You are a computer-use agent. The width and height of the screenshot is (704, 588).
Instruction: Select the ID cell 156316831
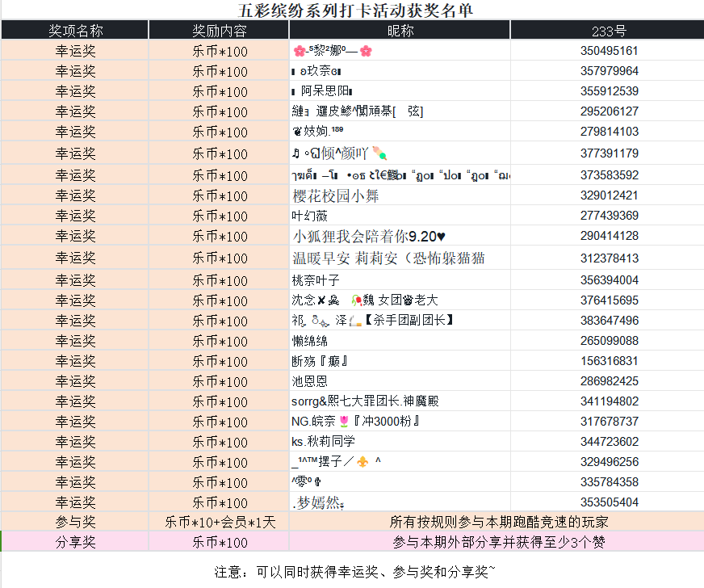click(609, 361)
